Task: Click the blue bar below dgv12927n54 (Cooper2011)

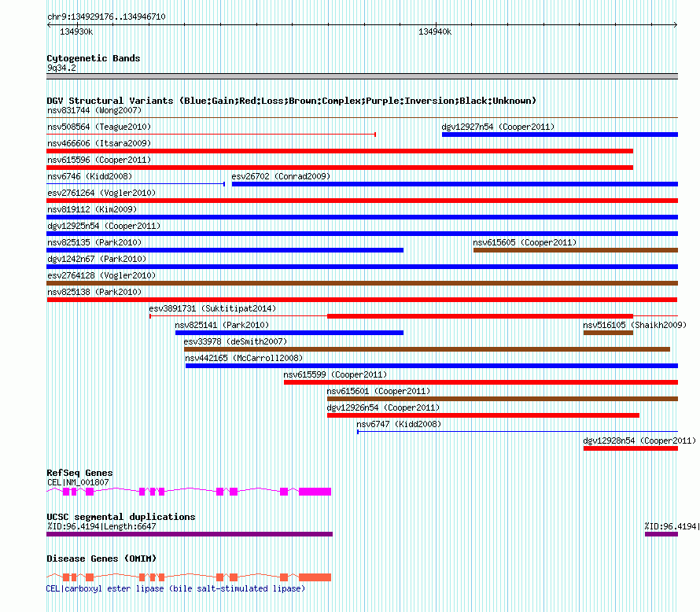Action: point(560,135)
